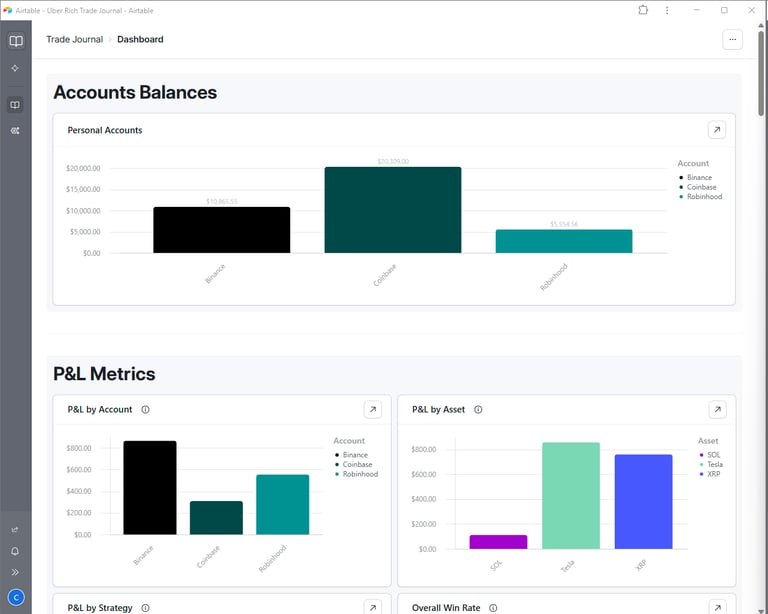Open the Airtable home book icon in sidebar

point(16,41)
